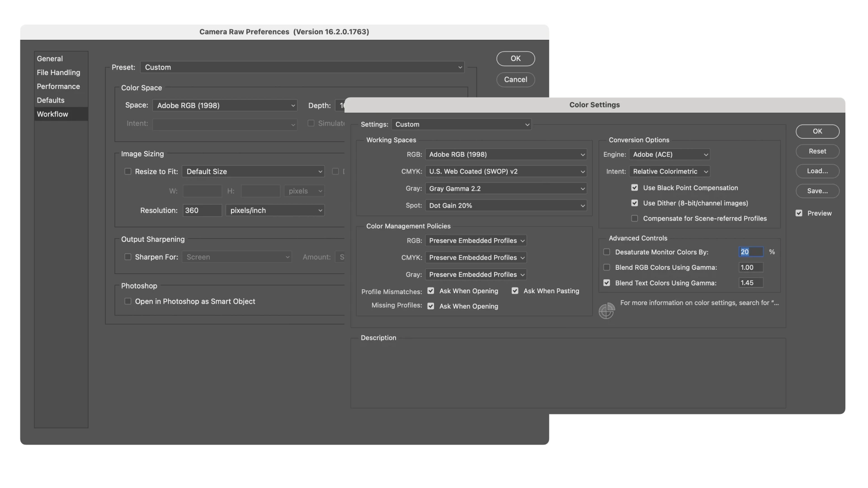Click OK in Camera Raw Preferences
868x488 pixels.
pos(515,59)
